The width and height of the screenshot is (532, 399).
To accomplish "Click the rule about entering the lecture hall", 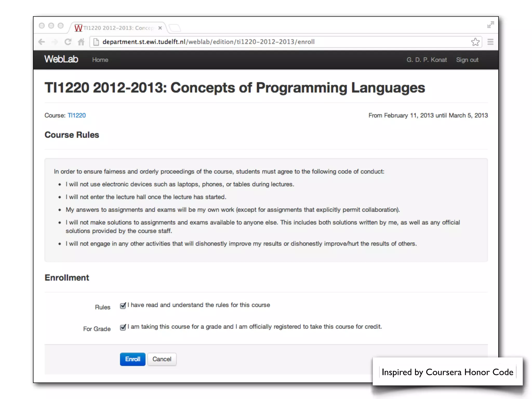I will coord(146,197).
